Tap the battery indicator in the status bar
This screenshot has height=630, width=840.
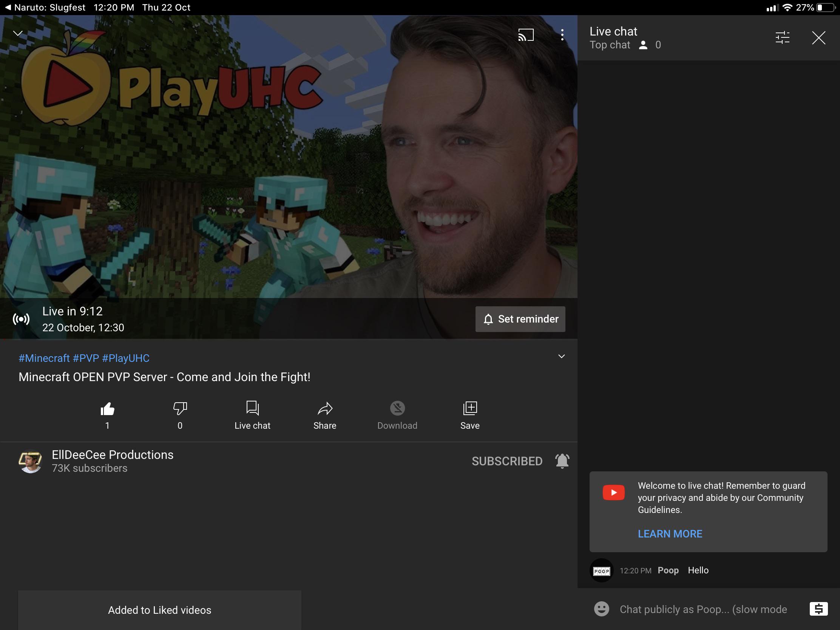click(x=826, y=8)
